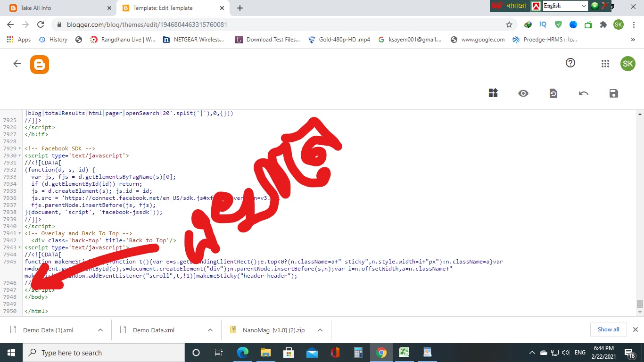Open the Internet Download Manager extension
Screen dimensions: 644x362
528,25
